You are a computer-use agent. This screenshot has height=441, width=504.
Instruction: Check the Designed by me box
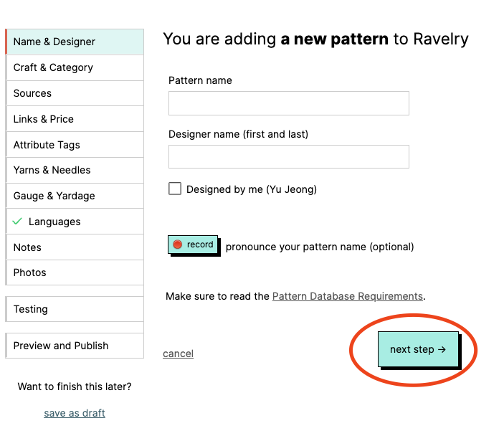pyautogui.click(x=175, y=189)
